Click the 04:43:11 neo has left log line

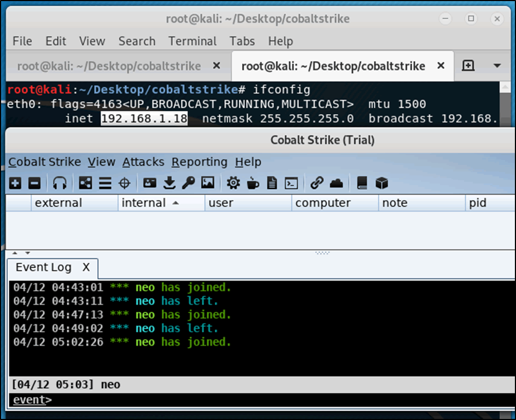[115, 301]
